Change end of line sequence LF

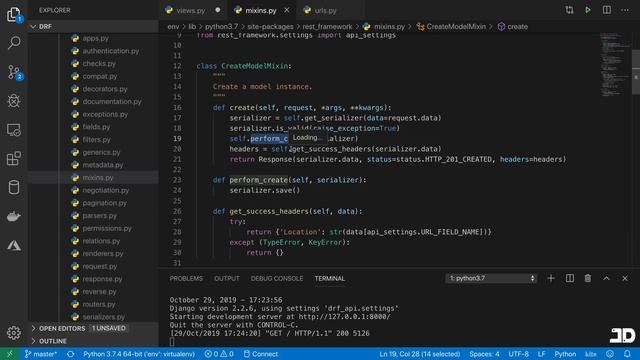[x=541, y=354]
